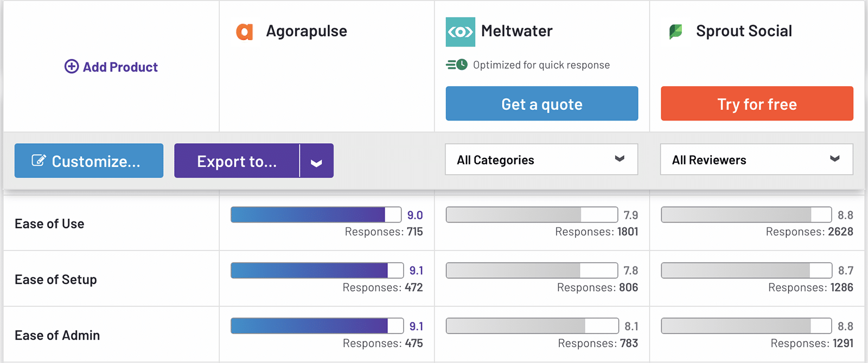
Task: Select the Ease of Use row label
Action: pyautogui.click(x=49, y=224)
